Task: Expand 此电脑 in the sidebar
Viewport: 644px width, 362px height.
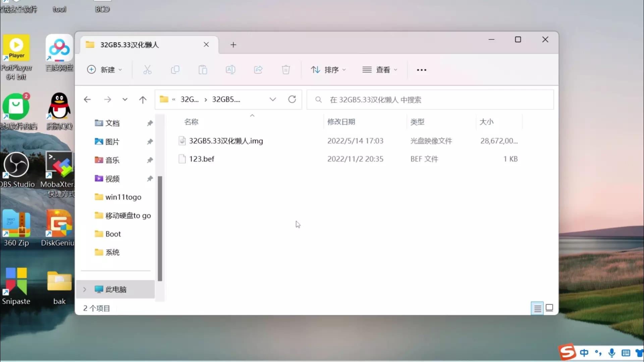Action: click(x=84, y=289)
